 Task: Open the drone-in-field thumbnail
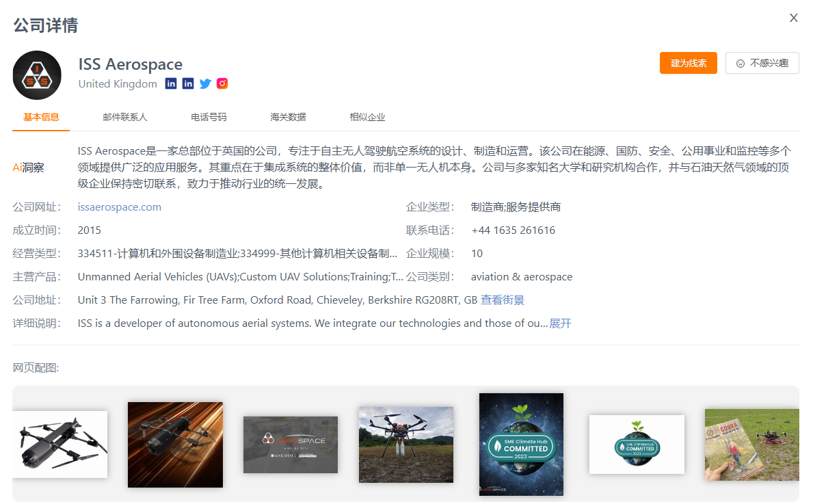click(x=406, y=445)
